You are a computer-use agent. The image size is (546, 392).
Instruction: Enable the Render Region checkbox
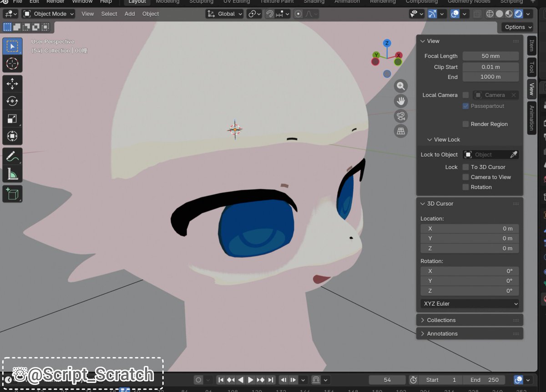point(465,124)
